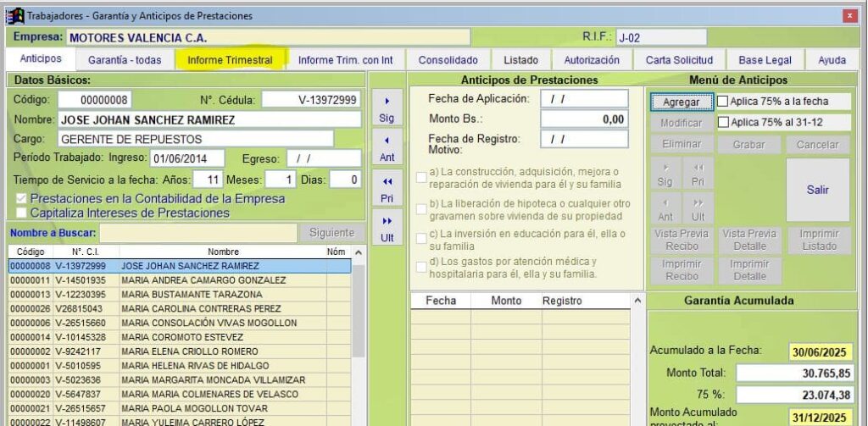Click the Nombre a Buscar field
This screenshot has height=426, width=868.
[198, 233]
